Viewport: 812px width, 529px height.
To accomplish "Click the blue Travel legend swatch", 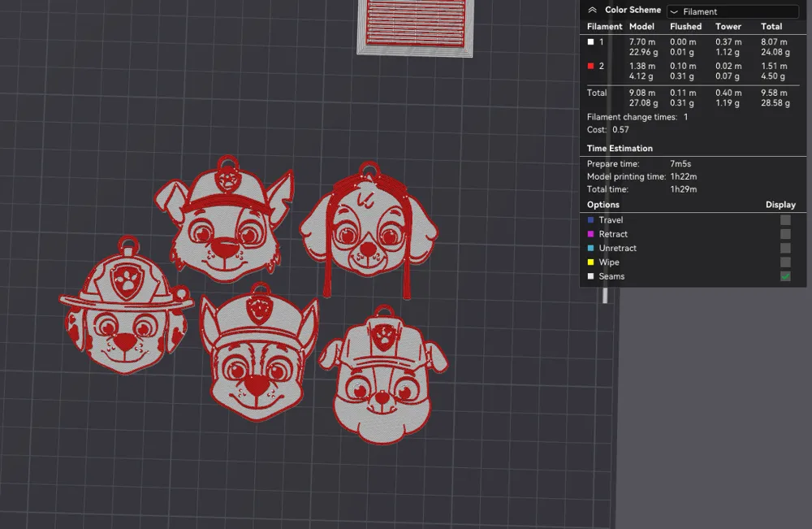I will [x=590, y=220].
